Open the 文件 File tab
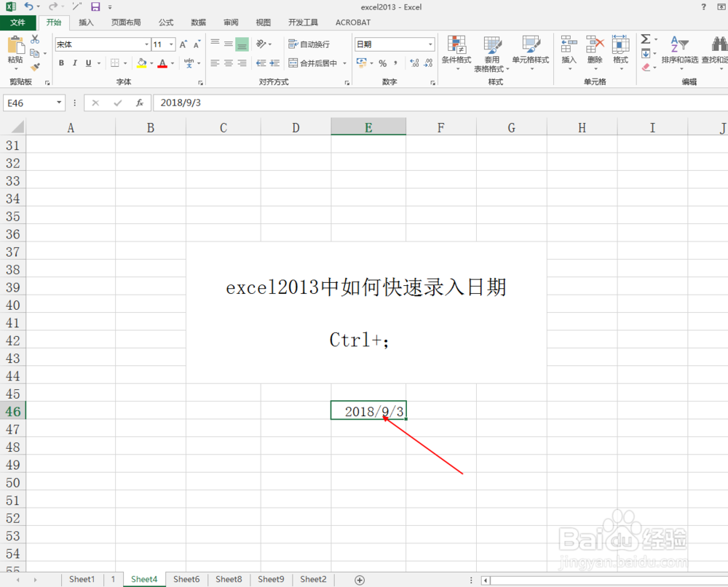This screenshot has width=728, height=587. pos(17,23)
